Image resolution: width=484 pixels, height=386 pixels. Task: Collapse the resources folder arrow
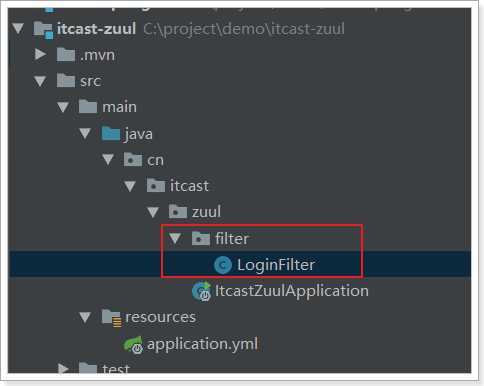pos(85,317)
